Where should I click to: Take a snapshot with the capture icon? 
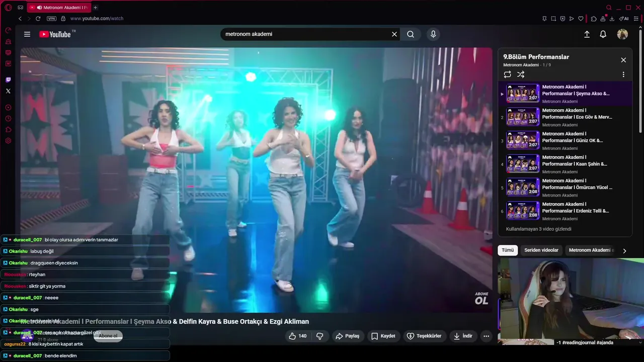click(x=553, y=19)
